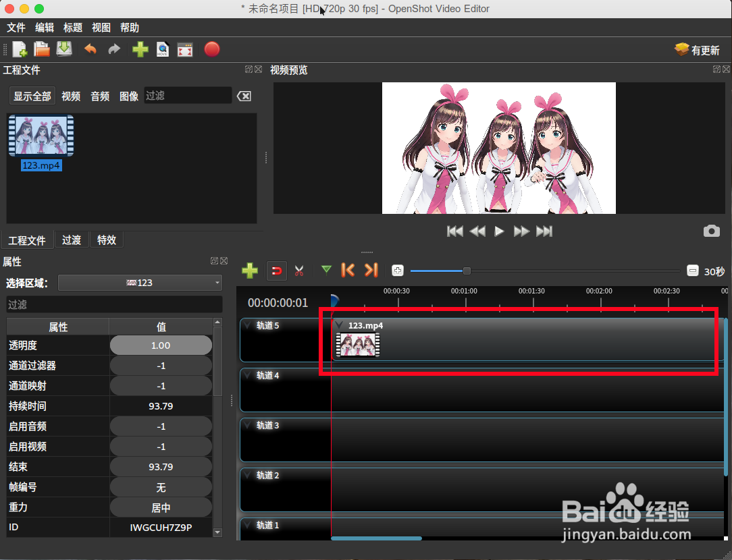Add a marker with green triangle icon

coord(326,269)
